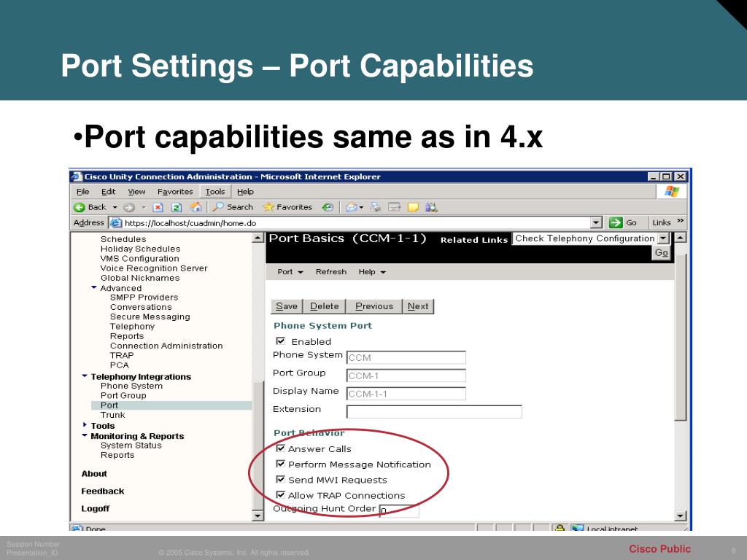Collapse the Telephony Integrations tree node
This screenshot has width=747, height=560.
85,376
